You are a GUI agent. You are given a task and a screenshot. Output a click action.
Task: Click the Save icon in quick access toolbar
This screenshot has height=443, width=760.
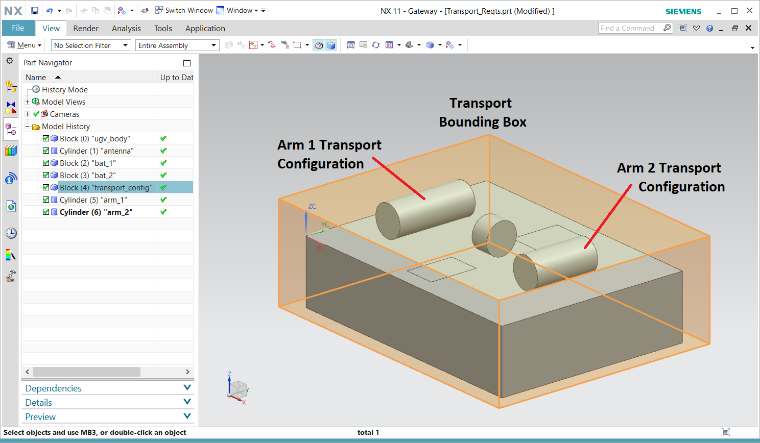coord(34,10)
